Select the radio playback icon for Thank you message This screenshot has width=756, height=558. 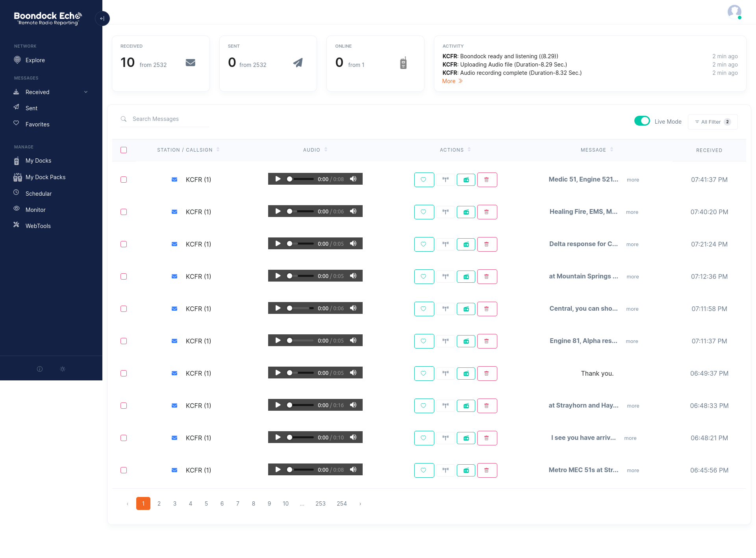pyautogui.click(x=466, y=373)
